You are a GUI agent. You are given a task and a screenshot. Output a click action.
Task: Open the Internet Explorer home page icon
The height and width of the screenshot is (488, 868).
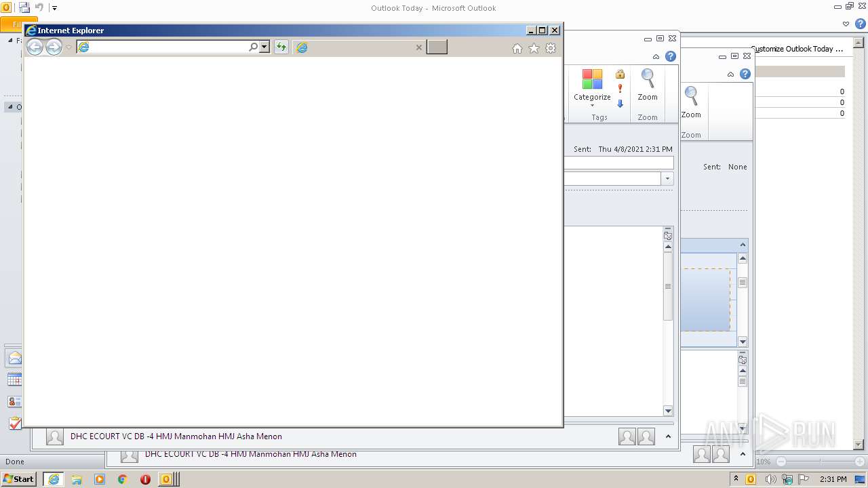coord(517,48)
